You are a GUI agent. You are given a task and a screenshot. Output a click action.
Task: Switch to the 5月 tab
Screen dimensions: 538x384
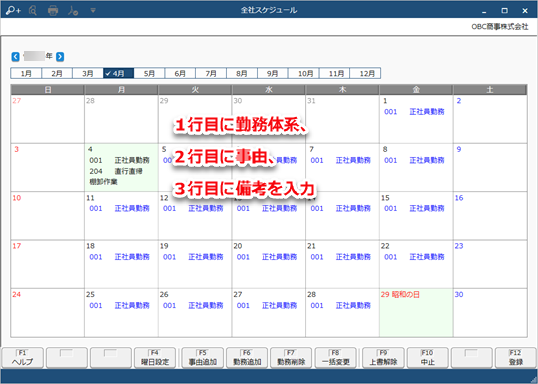tap(149, 73)
